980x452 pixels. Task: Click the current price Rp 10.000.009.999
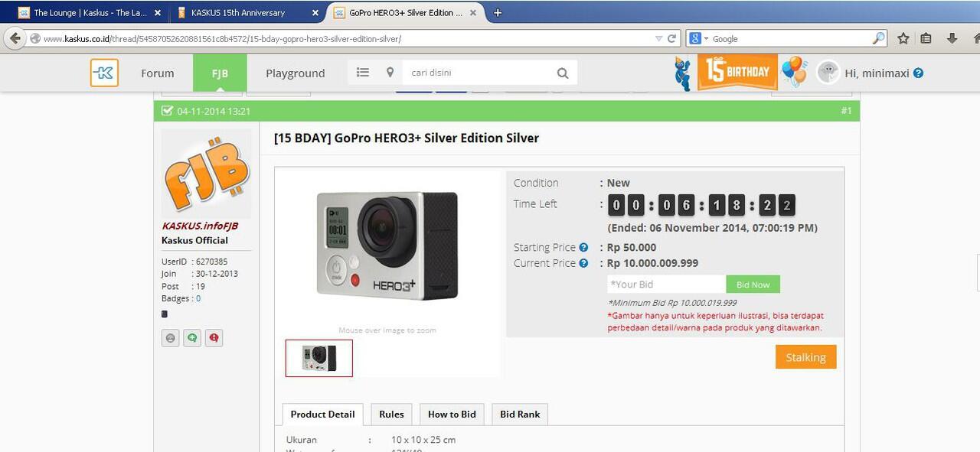point(652,263)
